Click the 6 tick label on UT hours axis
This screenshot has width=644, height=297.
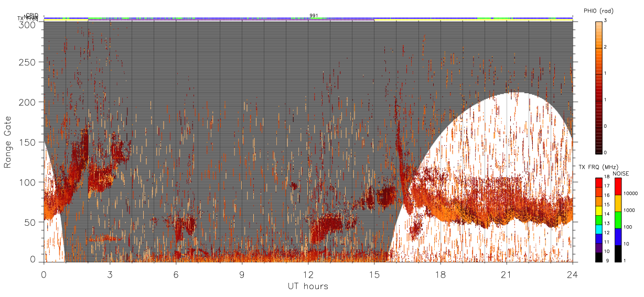click(x=176, y=274)
